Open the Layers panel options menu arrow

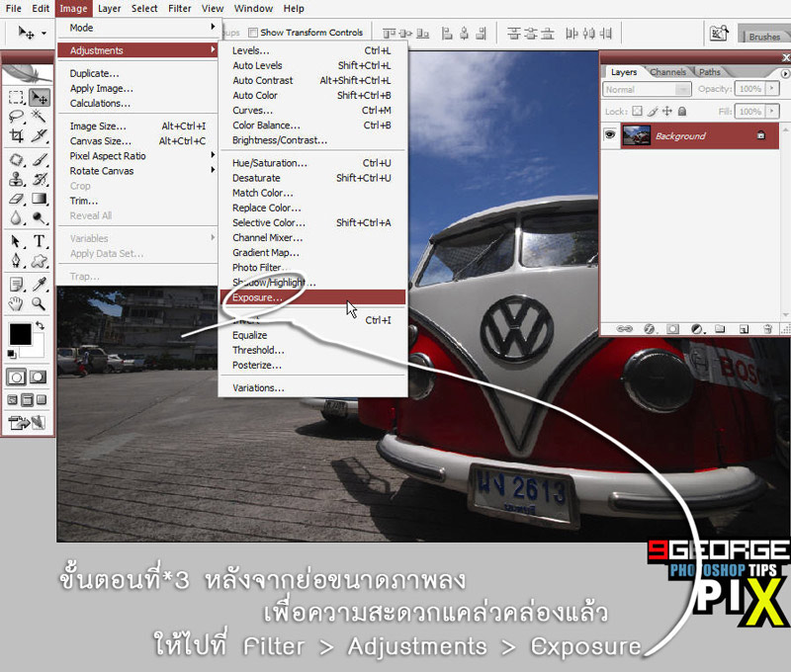coord(785,73)
